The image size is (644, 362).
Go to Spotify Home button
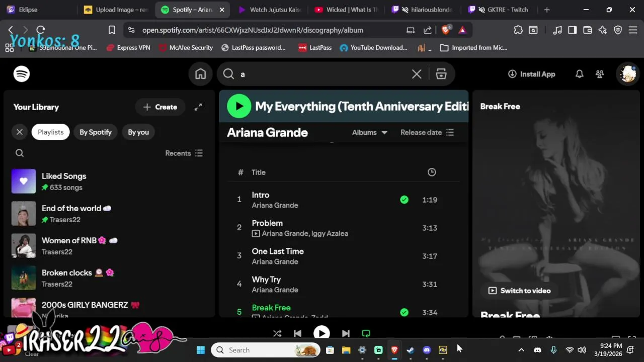pyautogui.click(x=201, y=74)
